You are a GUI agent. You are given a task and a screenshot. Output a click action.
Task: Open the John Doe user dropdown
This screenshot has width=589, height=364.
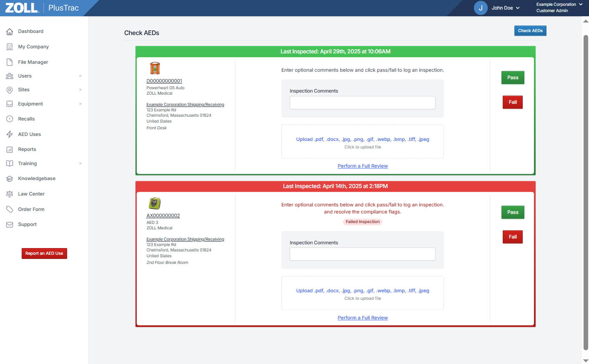pyautogui.click(x=505, y=8)
